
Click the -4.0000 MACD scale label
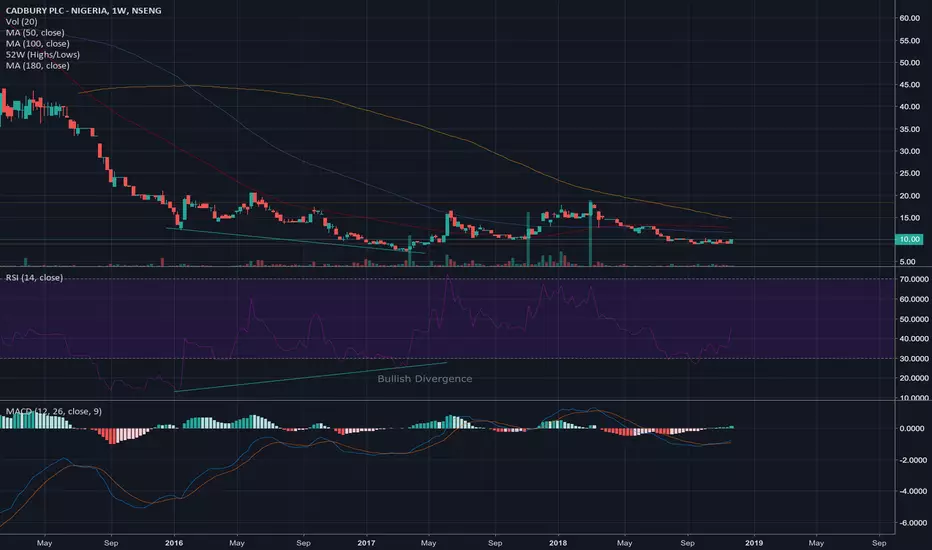coord(912,491)
